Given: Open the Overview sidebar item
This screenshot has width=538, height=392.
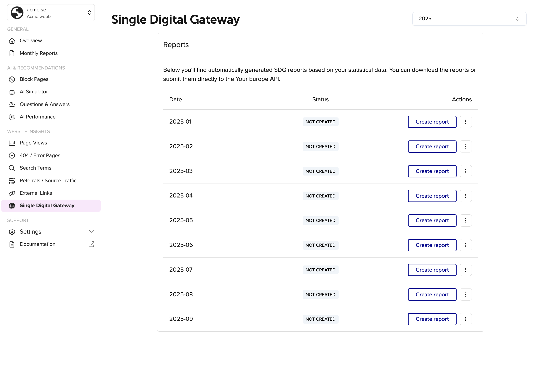Looking at the screenshot, I should point(31,41).
